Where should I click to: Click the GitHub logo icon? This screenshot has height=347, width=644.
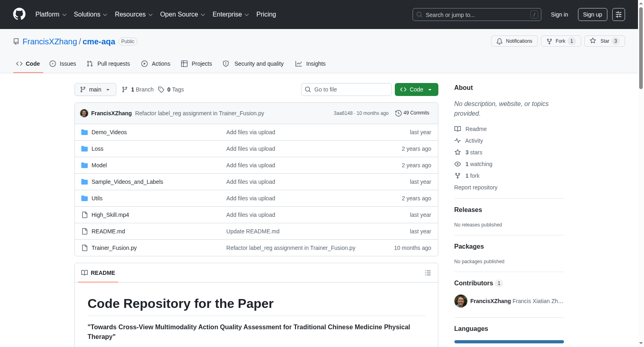coord(19,14)
